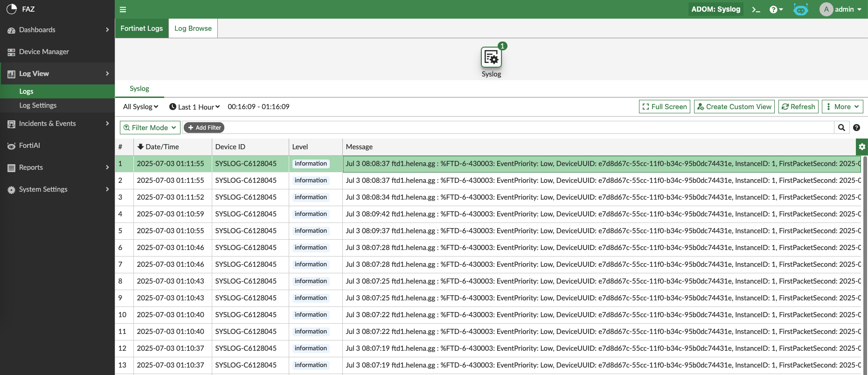Enter Full Screen mode
The width and height of the screenshot is (868, 375).
[664, 107]
